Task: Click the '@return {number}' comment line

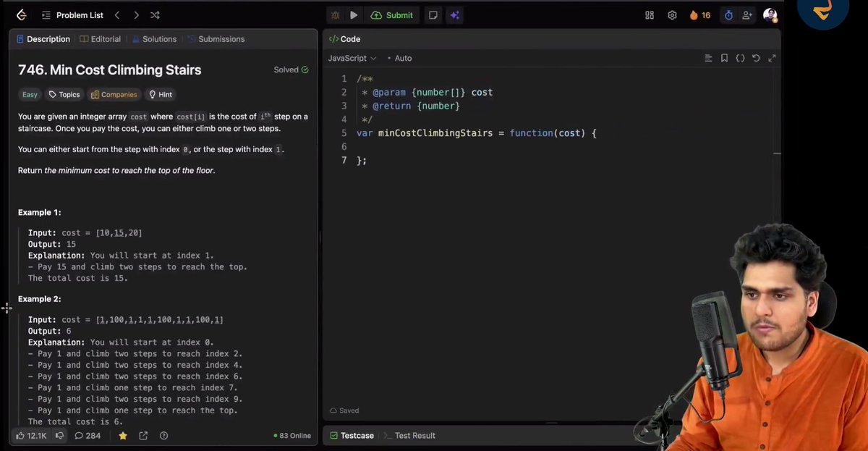Action: (411, 106)
